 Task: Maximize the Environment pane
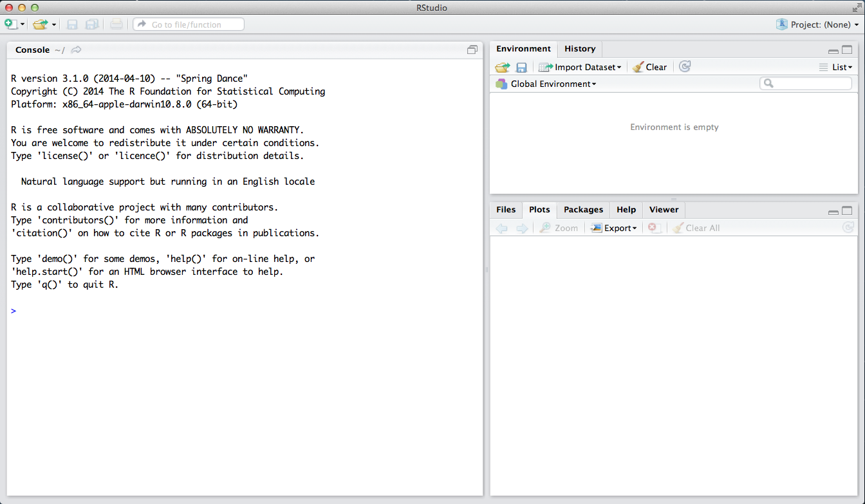tap(847, 50)
